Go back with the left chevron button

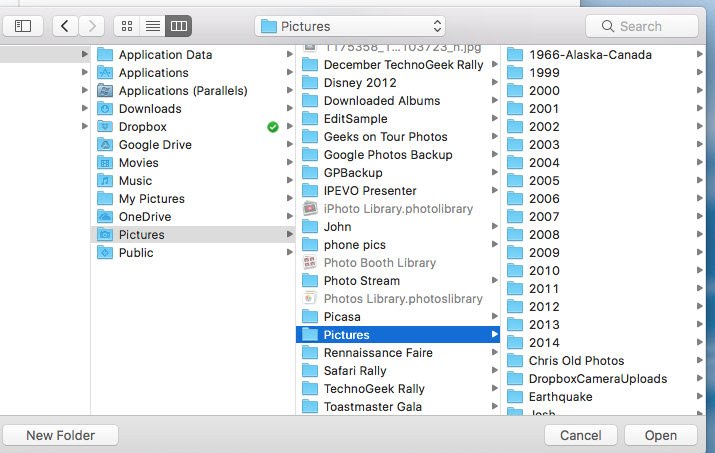(x=65, y=26)
